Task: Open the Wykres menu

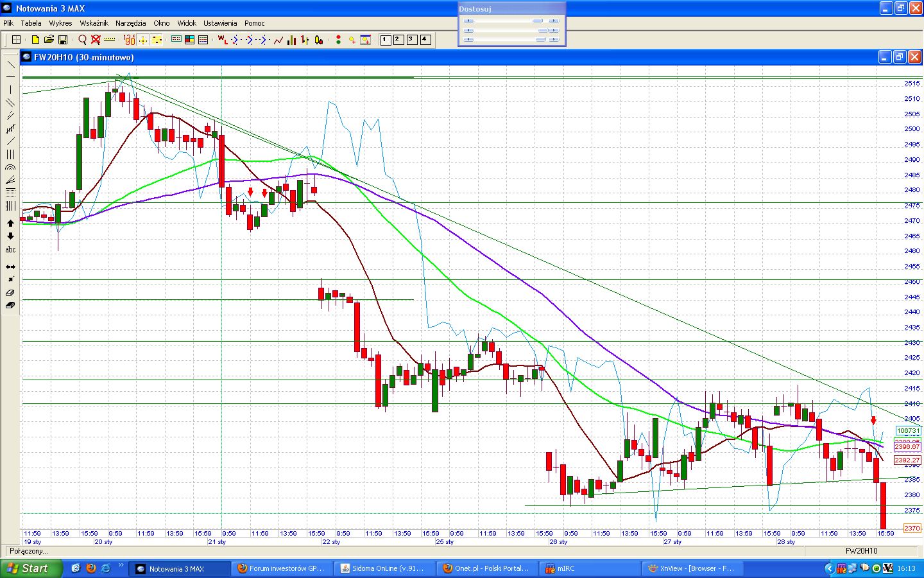Action: [x=60, y=23]
